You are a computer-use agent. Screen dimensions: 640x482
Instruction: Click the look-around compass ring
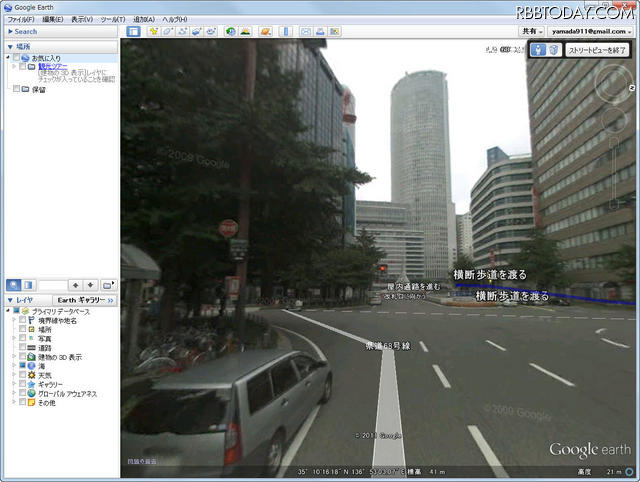[x=613, y=84]
